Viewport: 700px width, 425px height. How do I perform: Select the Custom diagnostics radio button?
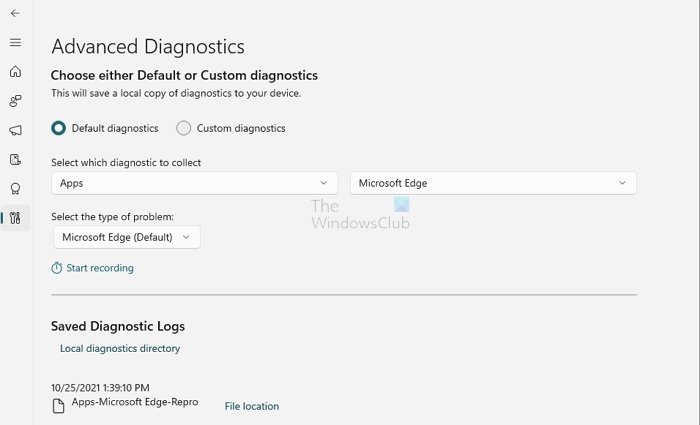pos(184,128)
